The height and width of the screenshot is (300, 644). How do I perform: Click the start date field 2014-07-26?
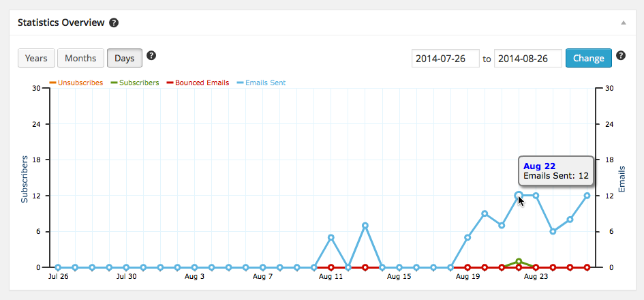pos(446,59)
